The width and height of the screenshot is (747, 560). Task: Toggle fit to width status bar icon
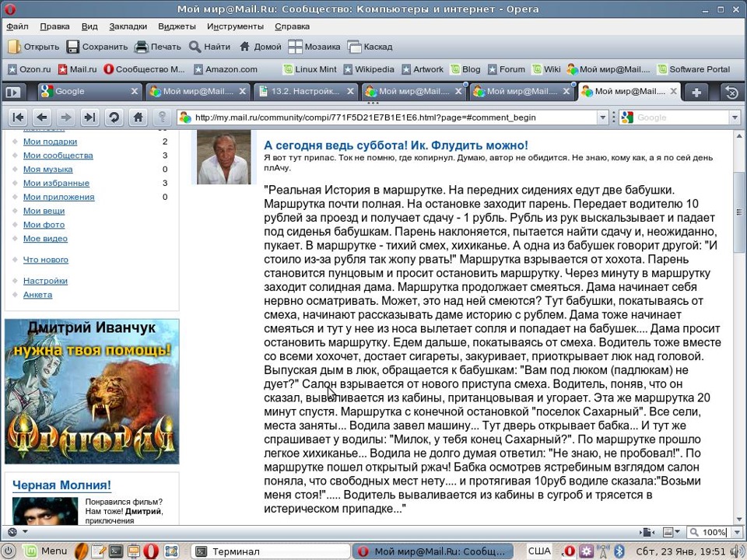click(647, 532)
